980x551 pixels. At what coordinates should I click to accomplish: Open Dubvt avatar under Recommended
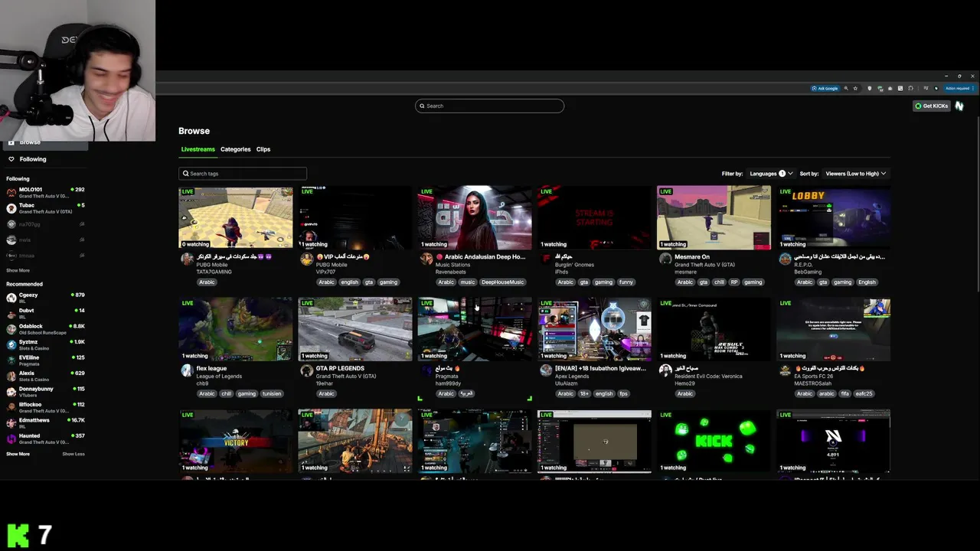(11, 313)
